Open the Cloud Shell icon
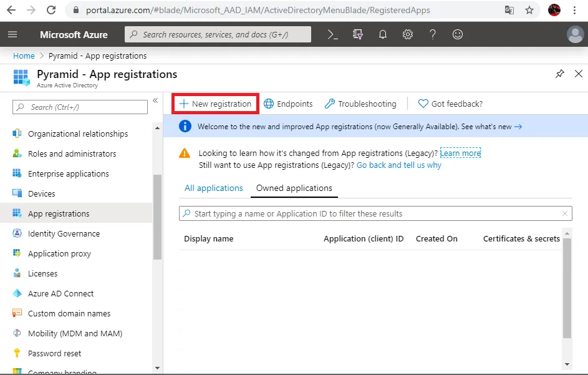The image size is (588, 375). [x=332, y=34]
